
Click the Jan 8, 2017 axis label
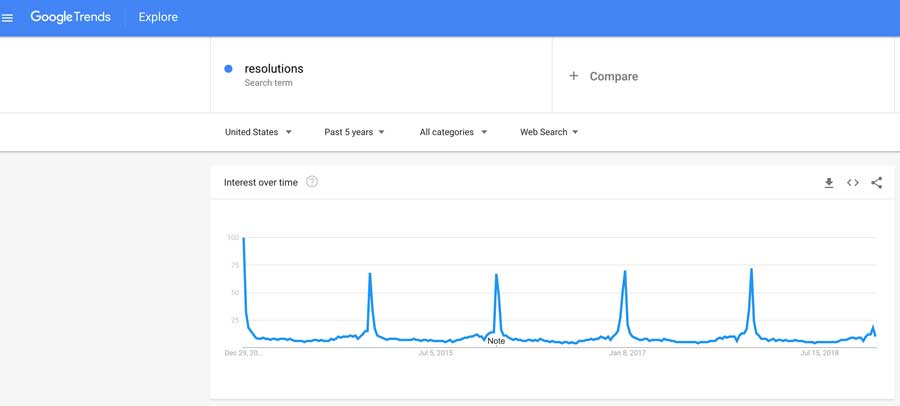[627, 353]
